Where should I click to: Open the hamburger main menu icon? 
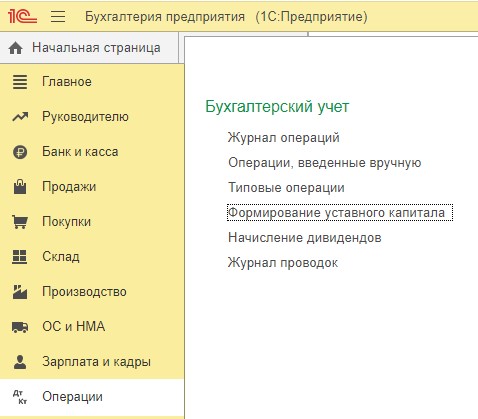58,16
